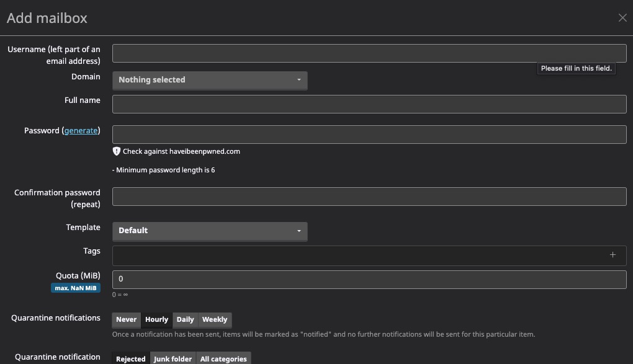
Task: Switch quarantine notifications to Weekly
Action: point(214,319)
